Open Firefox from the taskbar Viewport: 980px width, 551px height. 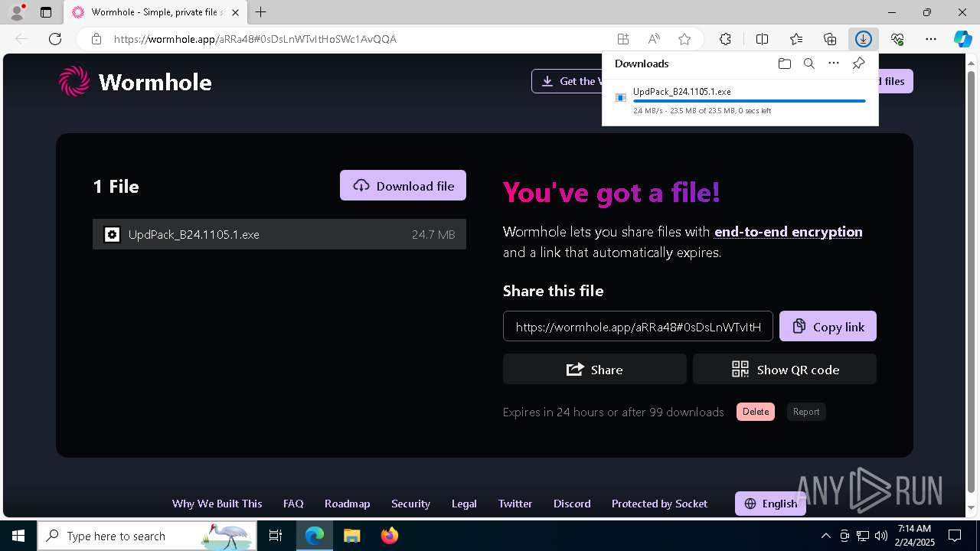[x=389, y=536]
